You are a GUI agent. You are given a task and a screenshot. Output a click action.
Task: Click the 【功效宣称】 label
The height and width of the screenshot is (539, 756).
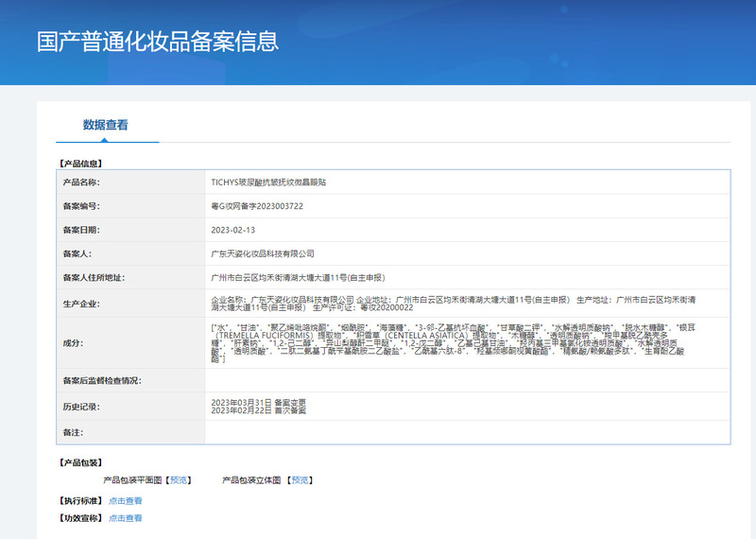80,518
